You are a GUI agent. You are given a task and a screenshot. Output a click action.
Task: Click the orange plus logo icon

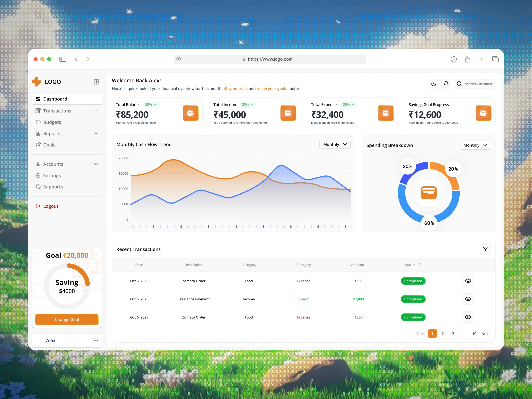[x=36, y=82]
